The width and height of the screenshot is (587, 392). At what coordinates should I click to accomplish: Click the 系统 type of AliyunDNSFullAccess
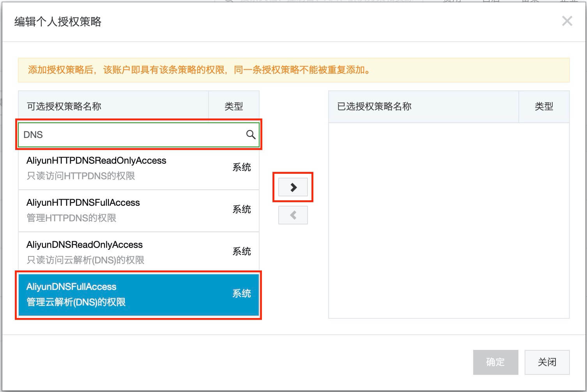[x=242, y=294]
